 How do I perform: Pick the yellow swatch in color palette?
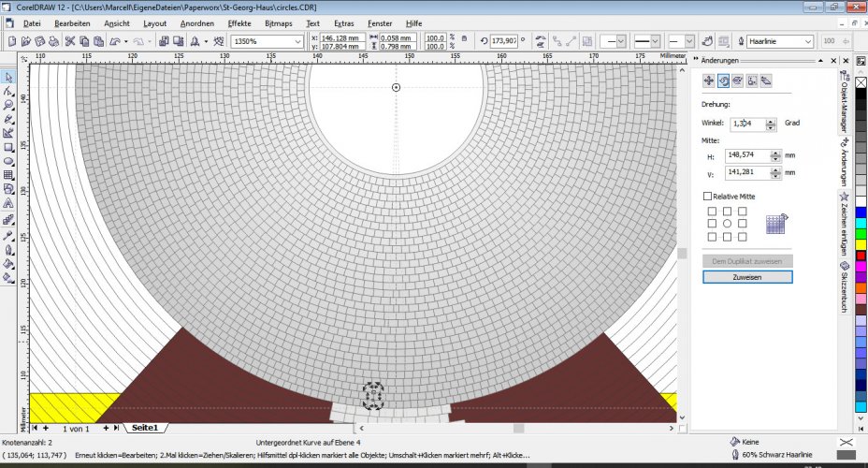click(x=861, y=244)
